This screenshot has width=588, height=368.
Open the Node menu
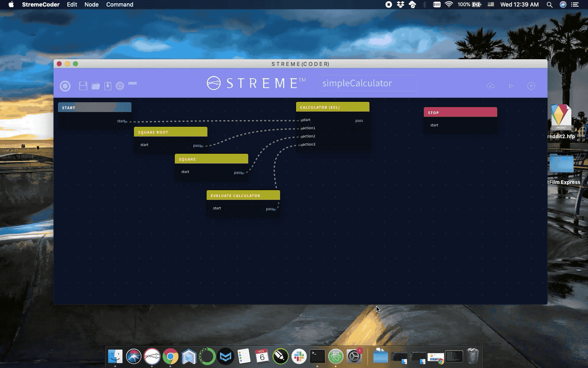click(91, 4)
